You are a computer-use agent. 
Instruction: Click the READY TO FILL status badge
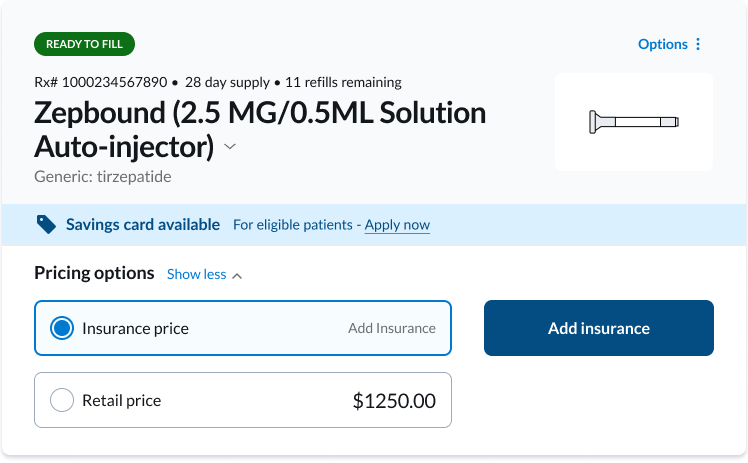point(84,44)
